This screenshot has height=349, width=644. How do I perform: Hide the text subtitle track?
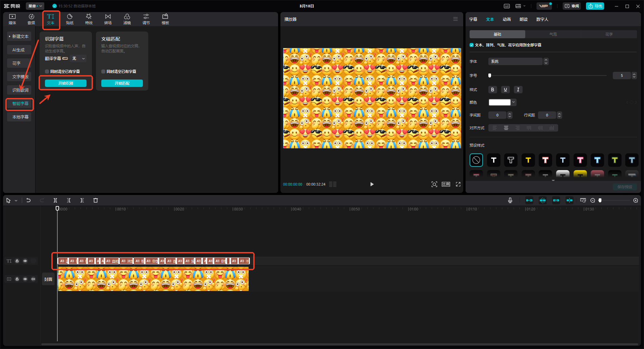[25, 261]
